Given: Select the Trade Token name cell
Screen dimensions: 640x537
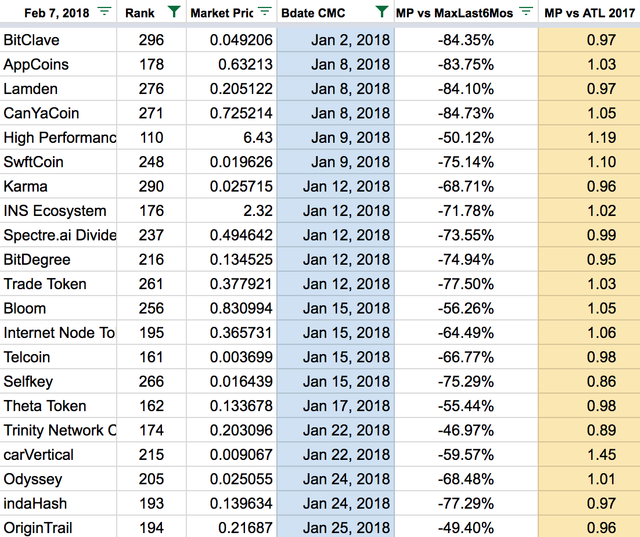Looking at the screenshot, I should [58, 284].
